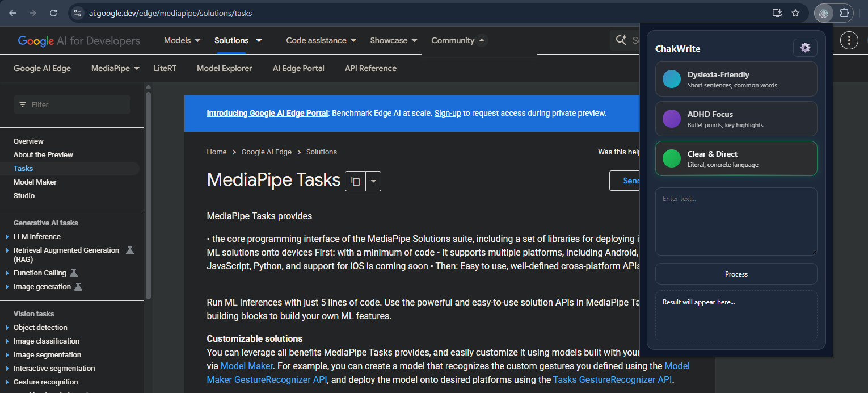Open the Solutions dropdown menu
This screenshot has height=393, width=868.
click(259, 40)
